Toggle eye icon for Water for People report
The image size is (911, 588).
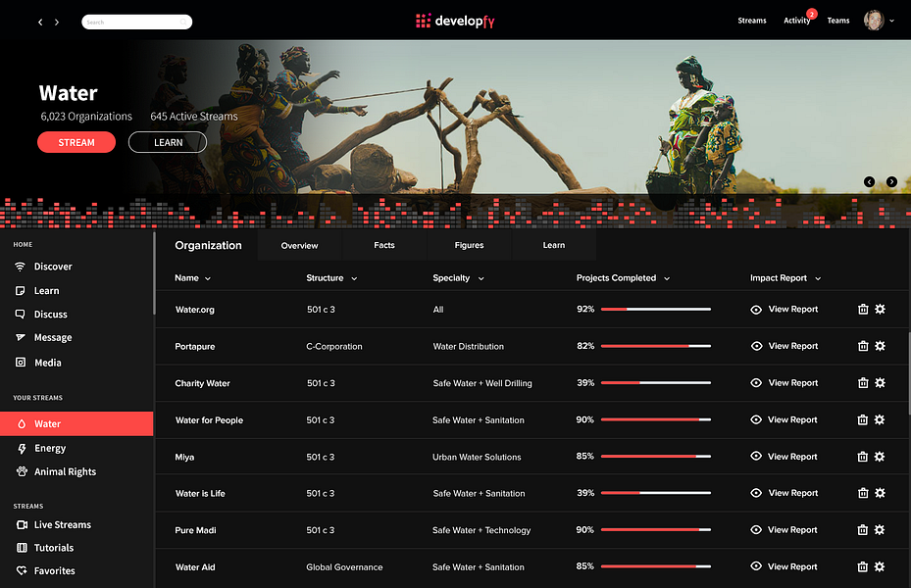(x=755, y=419)
